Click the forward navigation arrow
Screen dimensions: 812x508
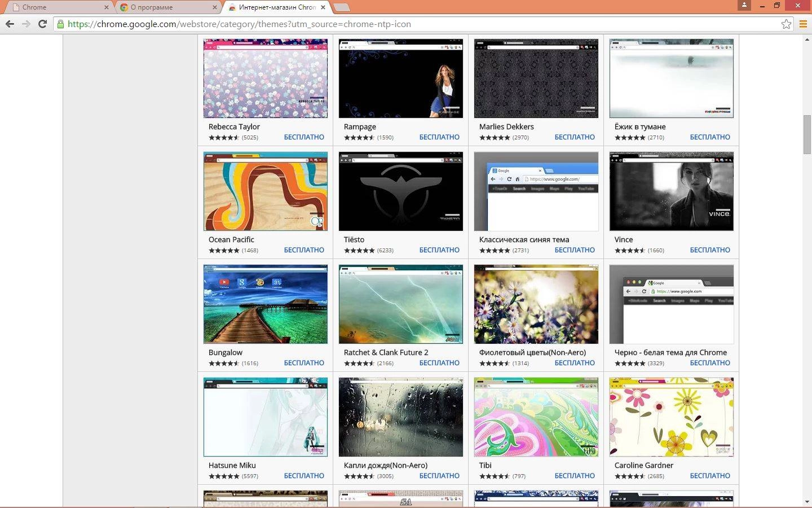(x=26, y=24)
